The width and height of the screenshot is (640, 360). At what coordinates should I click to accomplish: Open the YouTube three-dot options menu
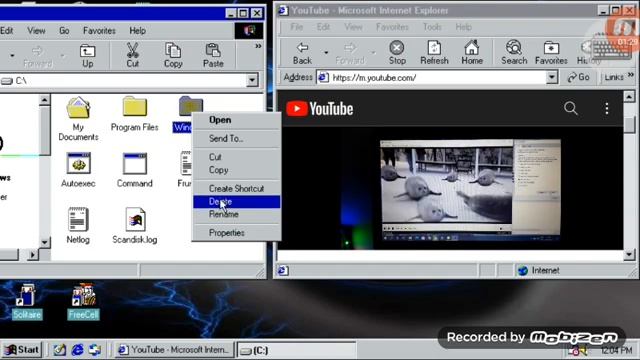[x=607, y=108]
